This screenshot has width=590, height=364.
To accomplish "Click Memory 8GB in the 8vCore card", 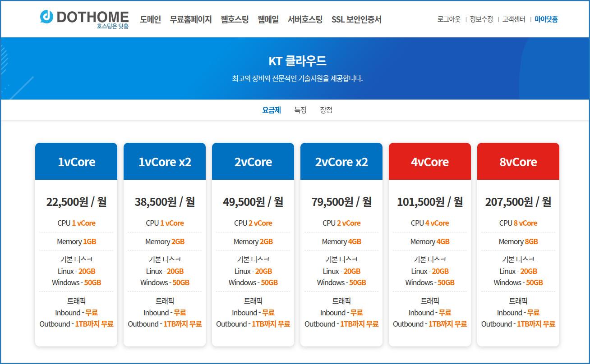I will pyautogui.click(x=518, y=241).
